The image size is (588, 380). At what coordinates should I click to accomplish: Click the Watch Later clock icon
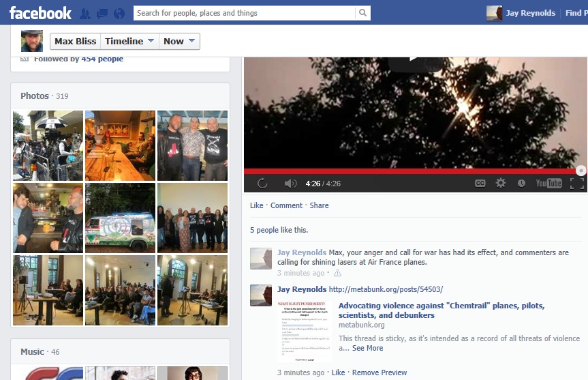click(x=521, y=183)
